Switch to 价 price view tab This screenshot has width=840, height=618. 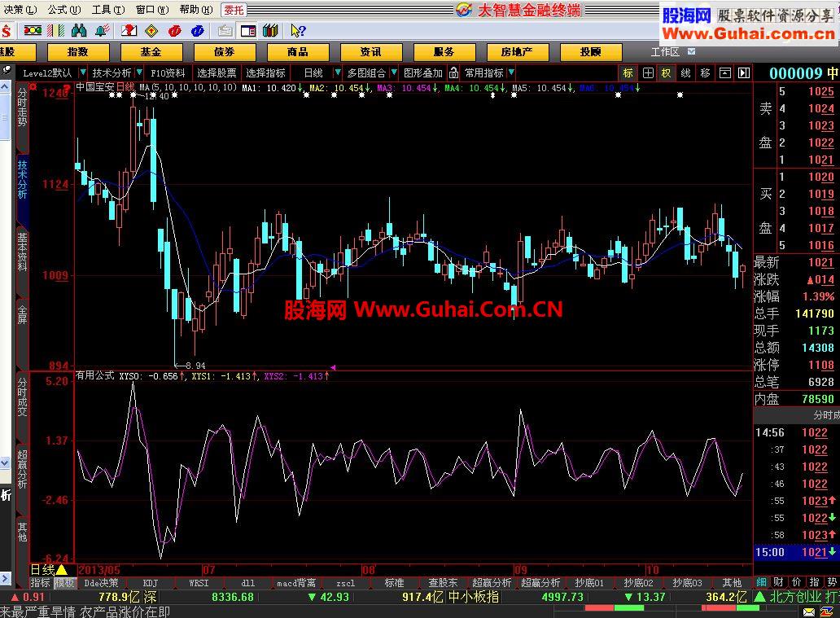(x=797, y=582)
